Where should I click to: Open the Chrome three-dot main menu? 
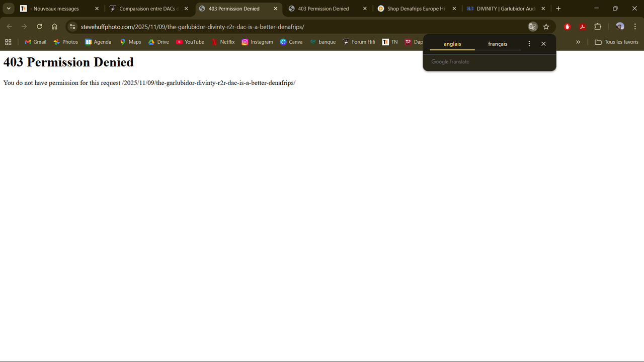635,26
